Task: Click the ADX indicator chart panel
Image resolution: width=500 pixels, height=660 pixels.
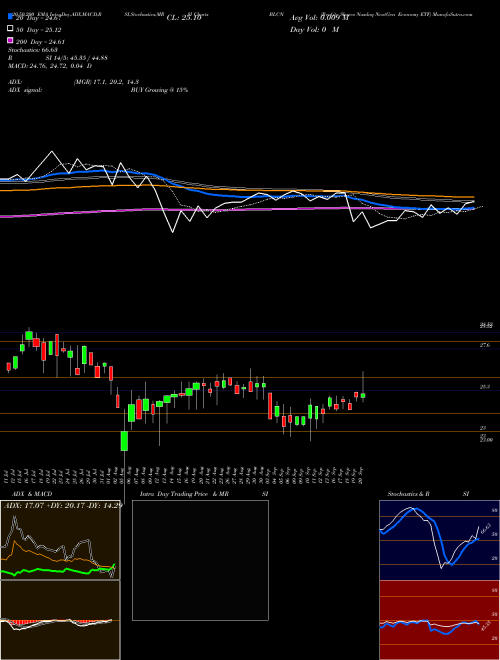Action: click(60, 540)
